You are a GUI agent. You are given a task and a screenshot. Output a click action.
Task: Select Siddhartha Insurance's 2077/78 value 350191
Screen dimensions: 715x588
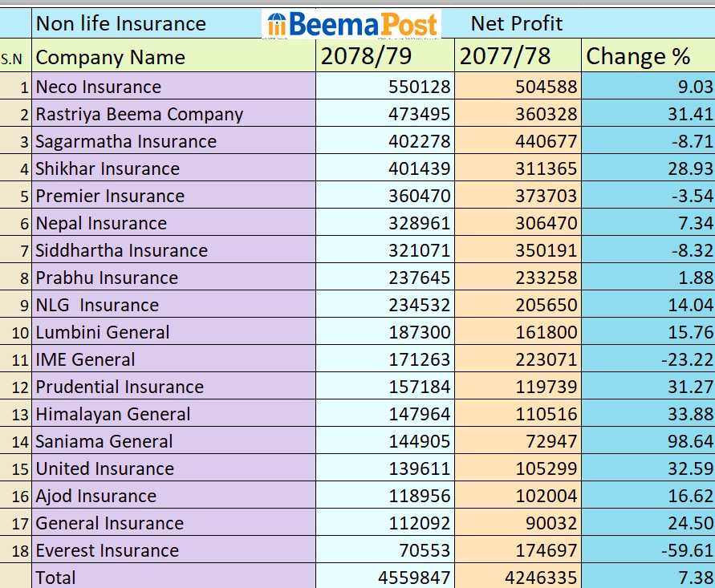[546, 250]
